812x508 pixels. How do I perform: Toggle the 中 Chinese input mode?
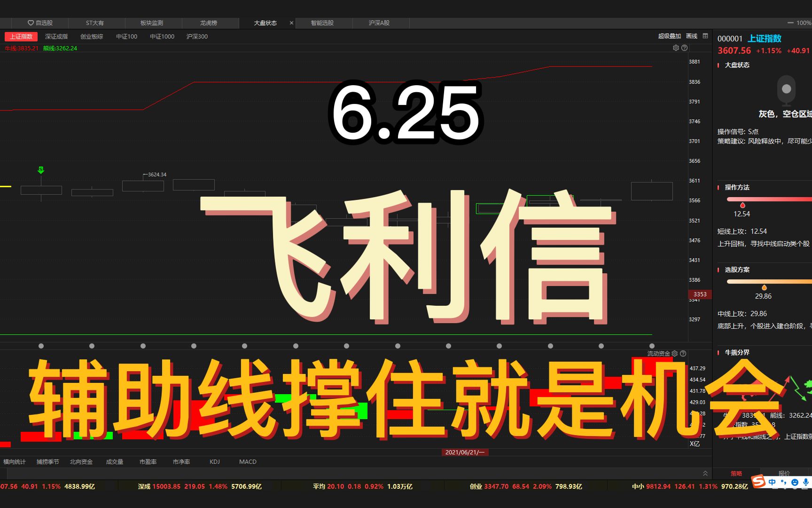[x=772, y=482]
